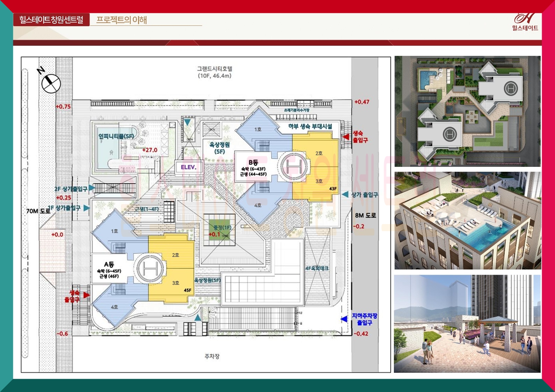Select the 힐스테이트 창원센트럴 title tab
Image resolution: width=555 pixels, height=392 pixels.
[51, 20]
